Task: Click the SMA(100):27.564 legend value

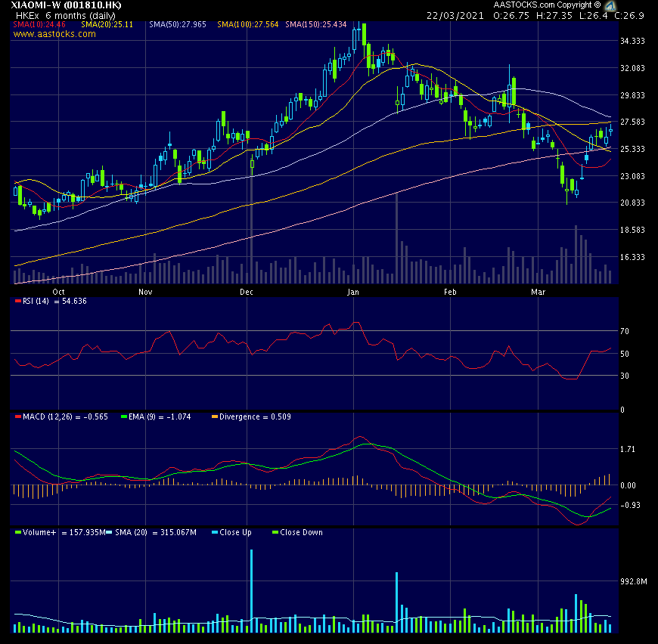Action: coord(247,24)
